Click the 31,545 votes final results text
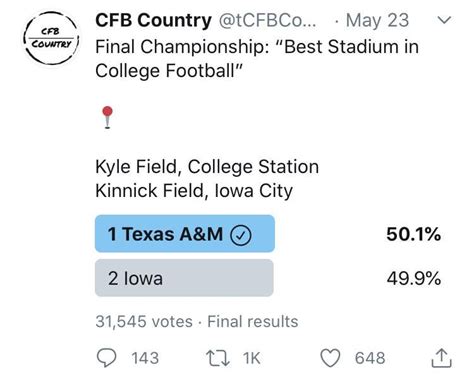Screen dimensions: 474x382 (x=197, y=322)
